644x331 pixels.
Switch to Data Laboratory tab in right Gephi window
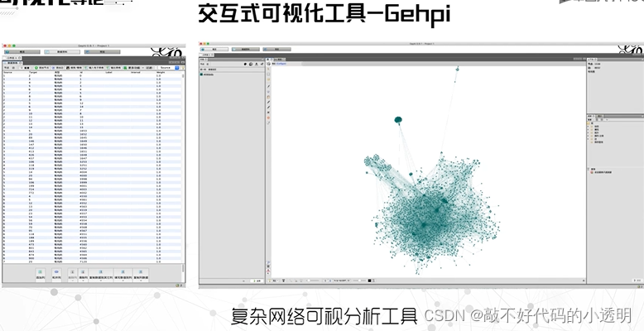click(246, 50)
